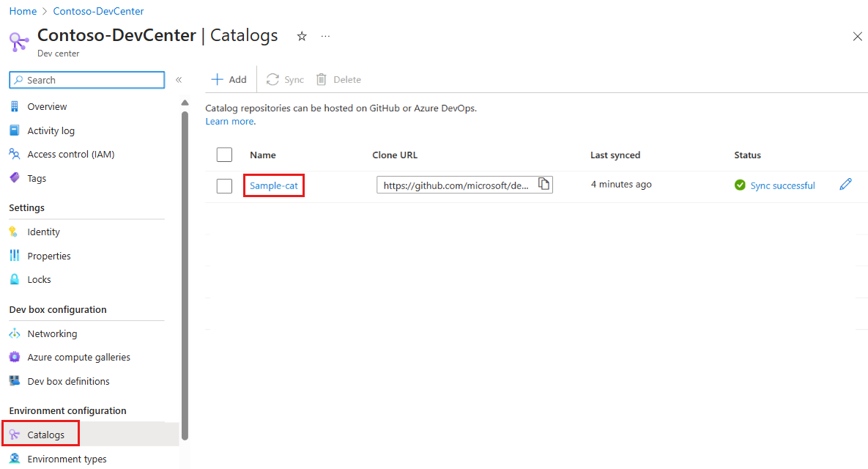
Task: Click the Add button in toolbar
Action: click(x=229, y=80)
